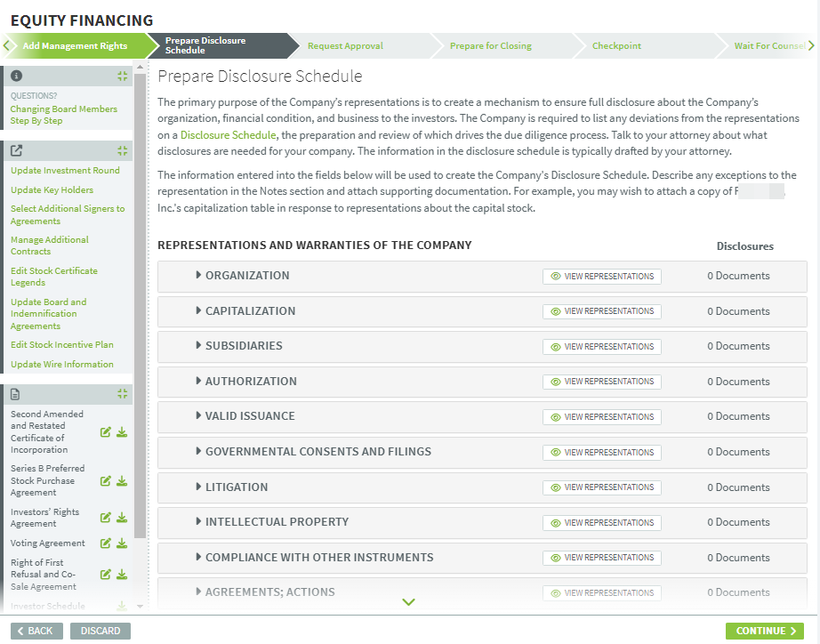This screenshot has width=820, height=644.
Task: Open Select Additional Signers to Agreements
Action: point(68,214)
